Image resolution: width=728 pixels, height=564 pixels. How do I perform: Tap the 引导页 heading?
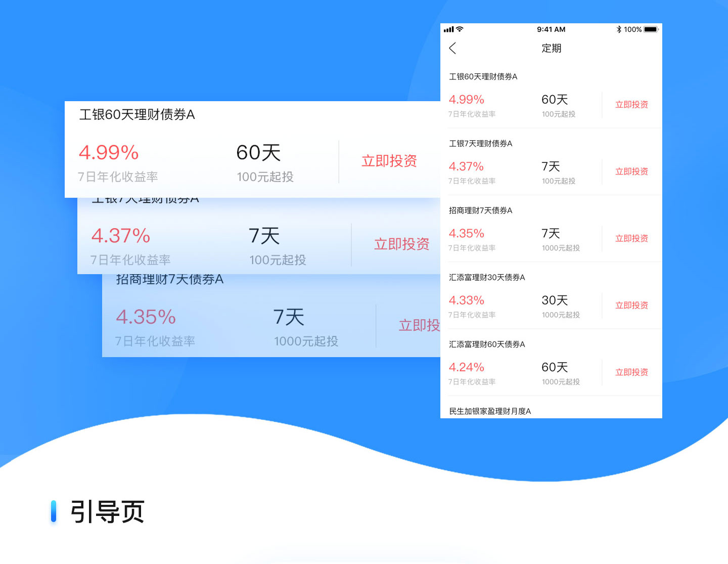pos(108,512)
